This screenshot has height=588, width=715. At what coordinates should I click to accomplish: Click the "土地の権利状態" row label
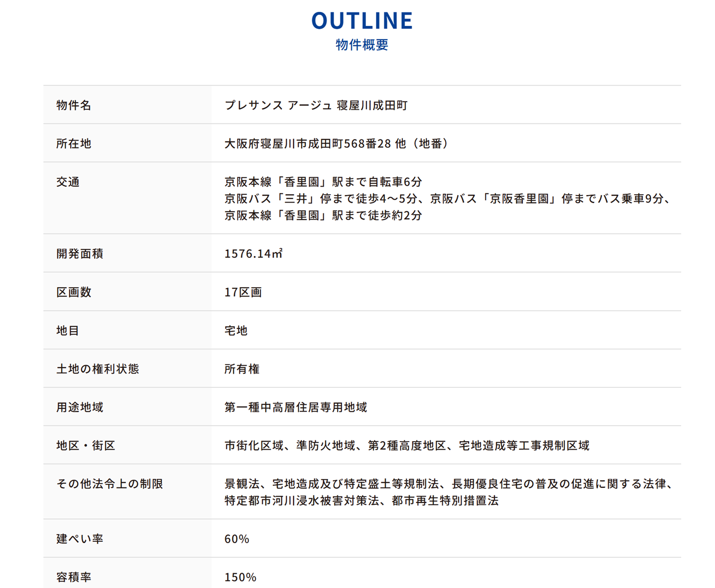[x=98, y=368]
